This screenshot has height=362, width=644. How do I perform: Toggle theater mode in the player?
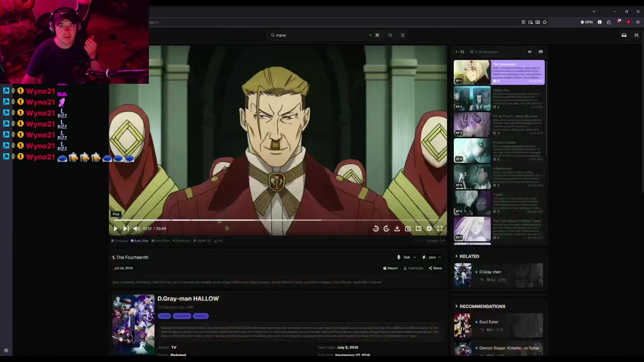tap(418, 228)
